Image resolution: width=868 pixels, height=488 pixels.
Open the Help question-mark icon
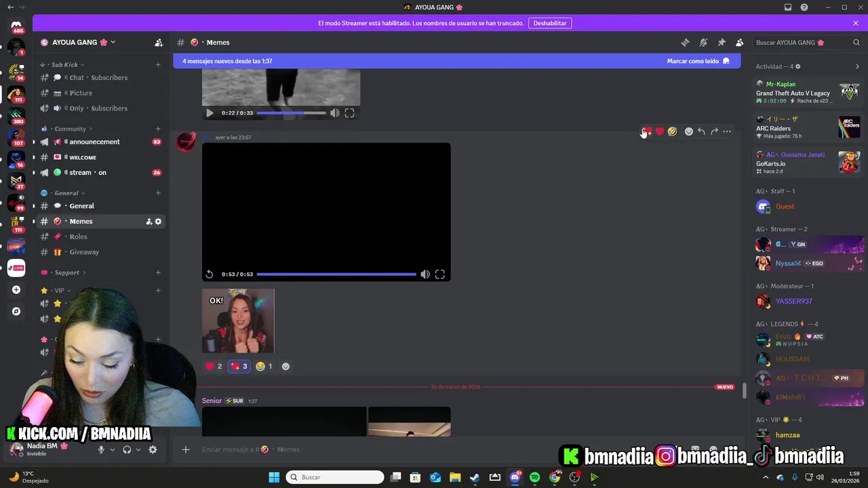tap(804, 7)
